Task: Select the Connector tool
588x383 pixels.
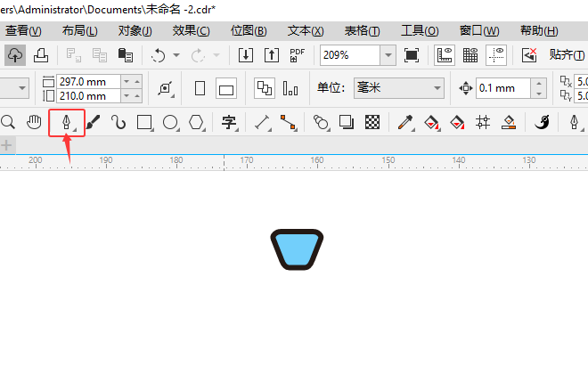Action: tap(289, 122)
